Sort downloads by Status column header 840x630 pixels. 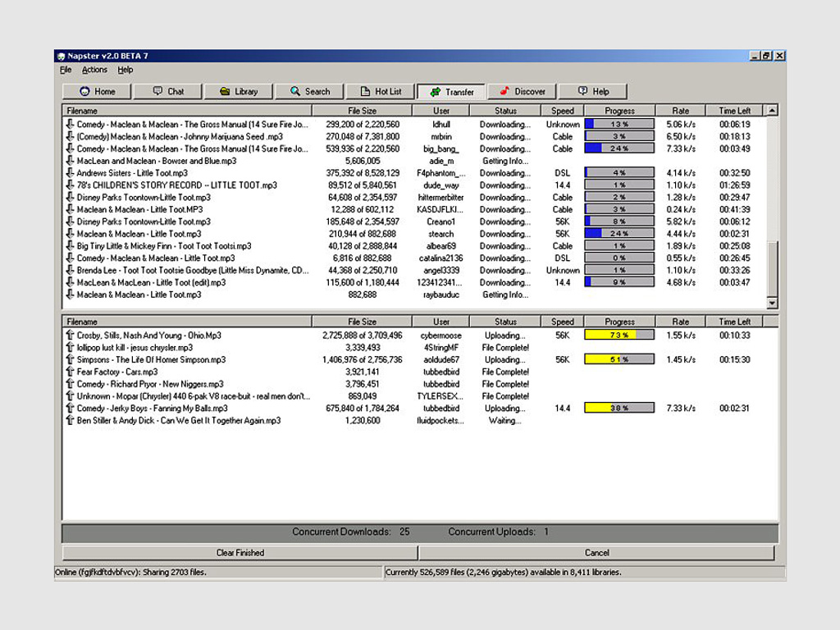(505, 111)
